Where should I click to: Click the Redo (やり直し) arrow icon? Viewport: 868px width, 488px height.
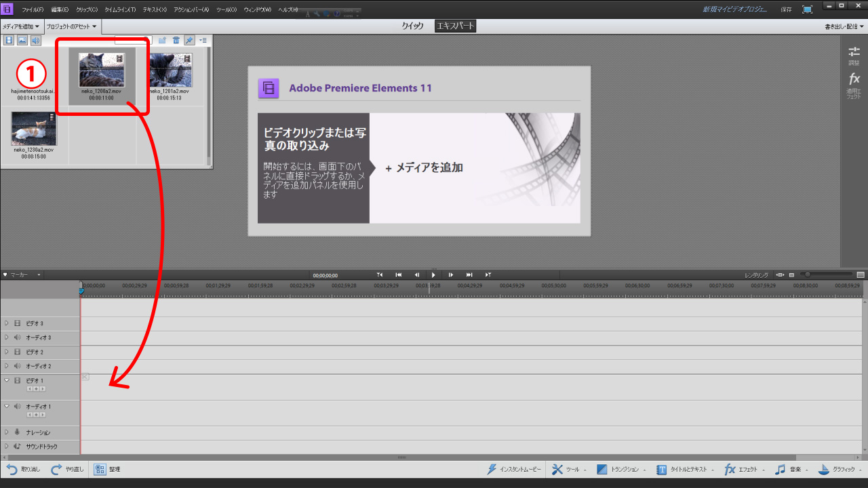click(57, 469)
